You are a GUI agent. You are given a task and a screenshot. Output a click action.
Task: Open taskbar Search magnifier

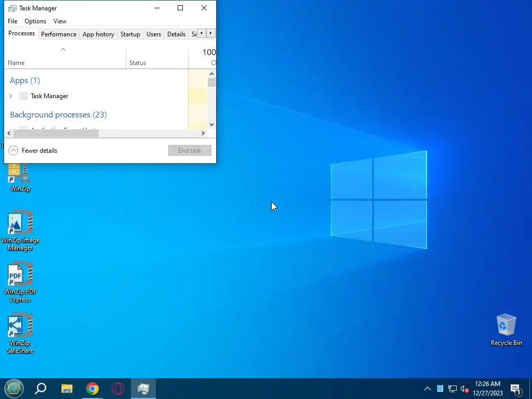(x=41, y=389)
